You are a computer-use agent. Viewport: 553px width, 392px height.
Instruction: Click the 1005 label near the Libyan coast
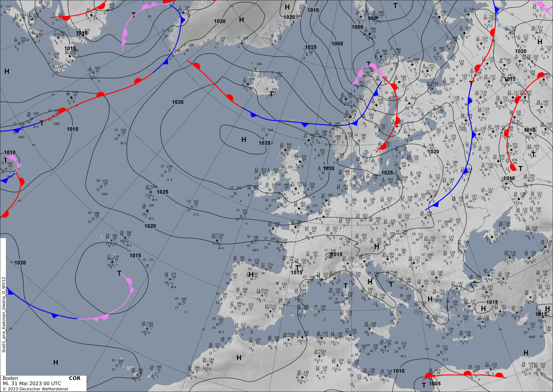click(x=435, y=384)
